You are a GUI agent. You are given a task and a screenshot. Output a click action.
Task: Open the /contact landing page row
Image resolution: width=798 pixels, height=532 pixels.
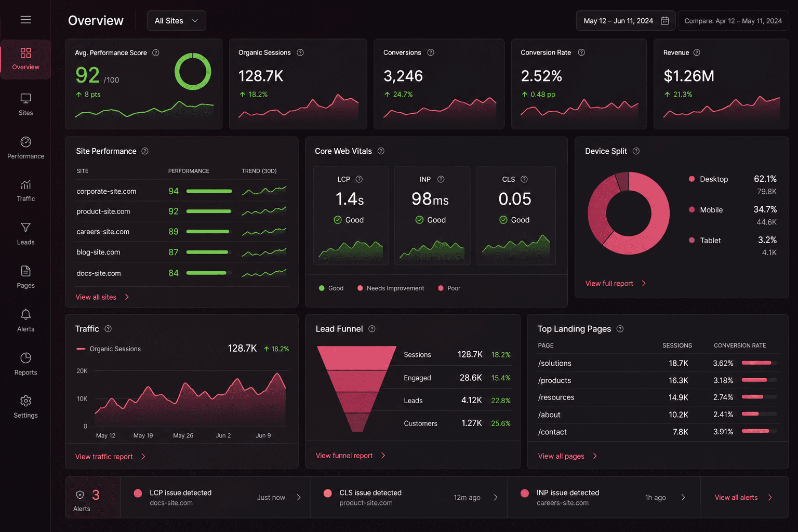click(658, 432)
